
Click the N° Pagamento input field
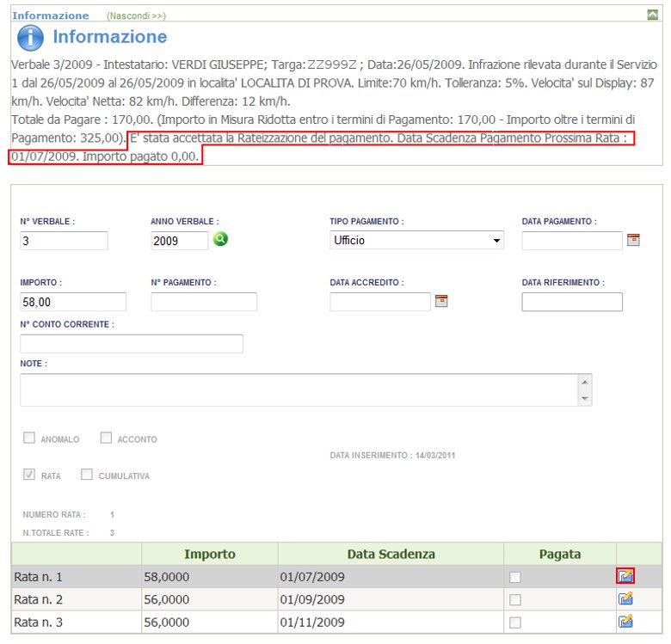pyautogui.click(x=204, y=302)
